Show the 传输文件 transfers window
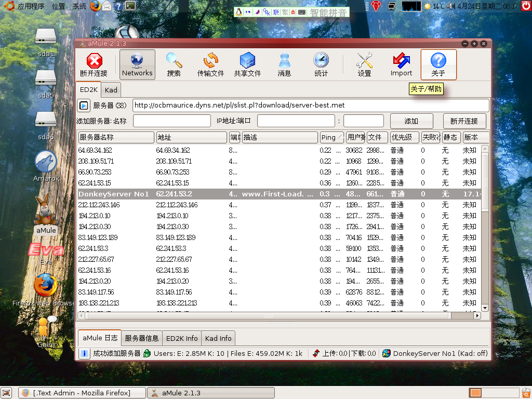The image size is (532, 399). pos(211,64)
